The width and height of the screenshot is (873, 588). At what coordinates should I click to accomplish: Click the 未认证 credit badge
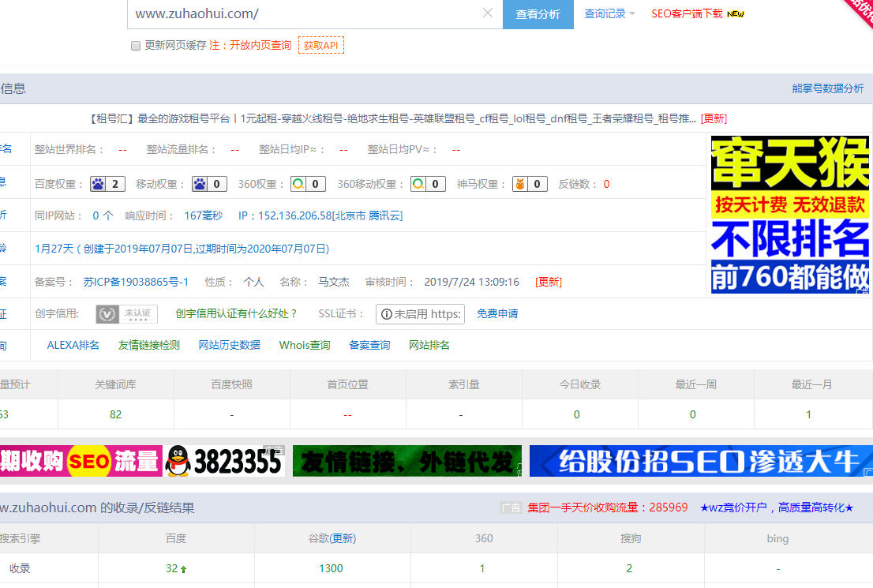pyautogui.click(x=127, y=314)
